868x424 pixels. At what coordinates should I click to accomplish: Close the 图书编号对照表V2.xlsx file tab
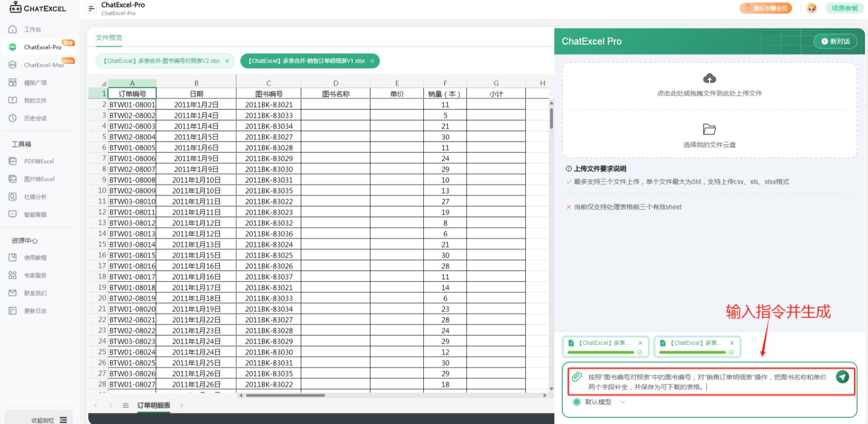tap(227, 61)
